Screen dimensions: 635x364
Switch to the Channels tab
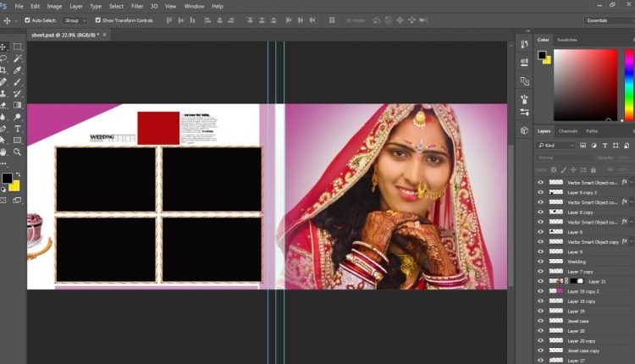coord(567,131)
